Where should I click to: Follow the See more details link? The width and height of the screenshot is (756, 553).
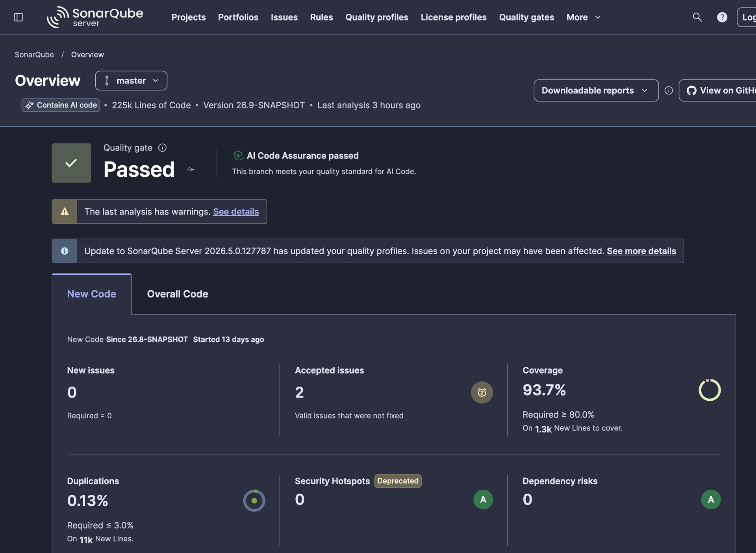point(641,251)
